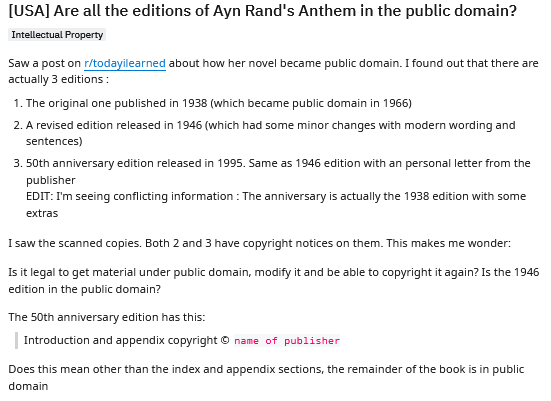This screenshot has width=551, height=401.
Task: Click the EDIT conflicting information line
Action: (x=276, y=205)
